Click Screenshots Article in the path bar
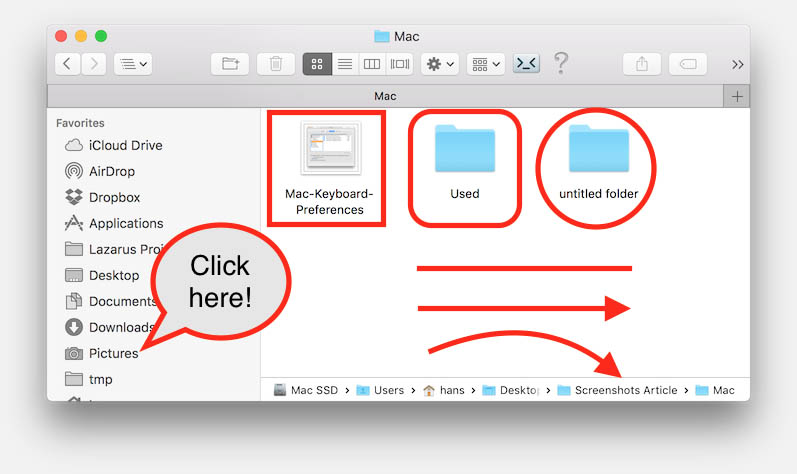The image size is (797, 474). point(617,390)
